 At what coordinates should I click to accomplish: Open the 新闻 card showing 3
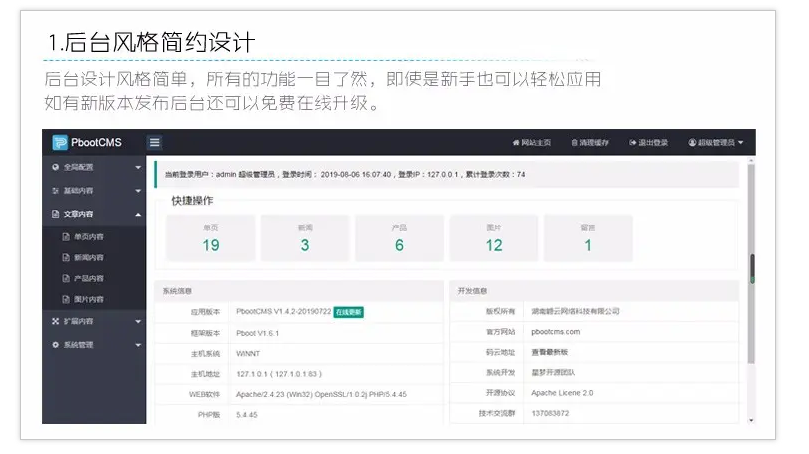305,238
